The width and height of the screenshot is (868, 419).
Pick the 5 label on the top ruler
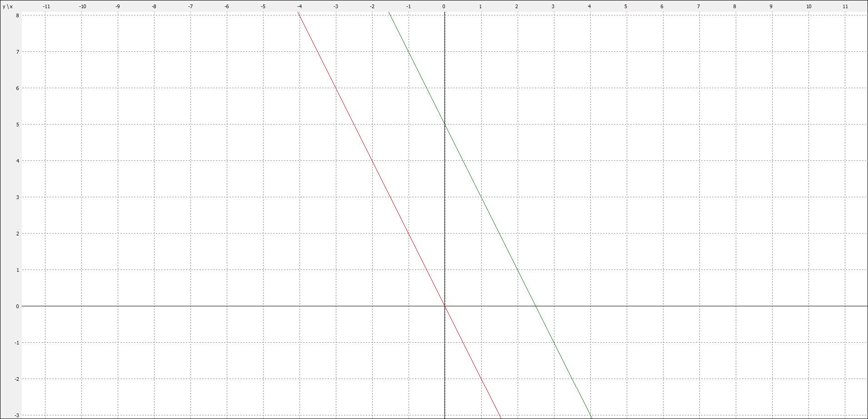626,6
